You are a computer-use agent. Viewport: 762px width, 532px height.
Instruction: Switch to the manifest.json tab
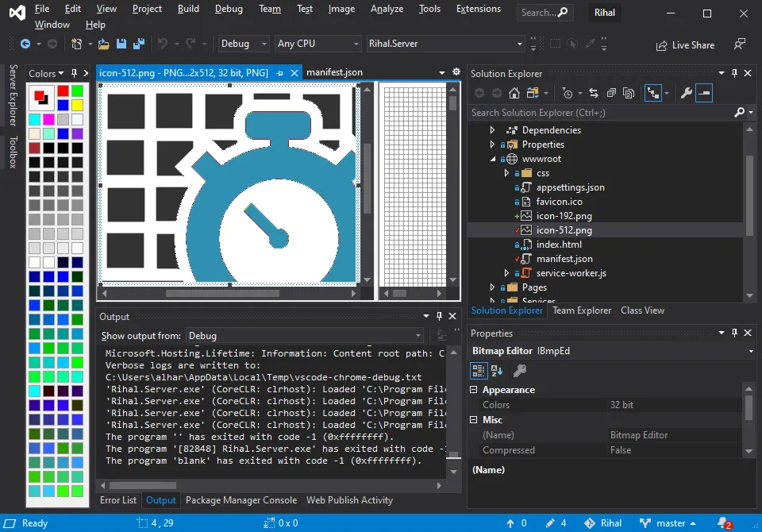pyautogui.click(x=334, y=72)
